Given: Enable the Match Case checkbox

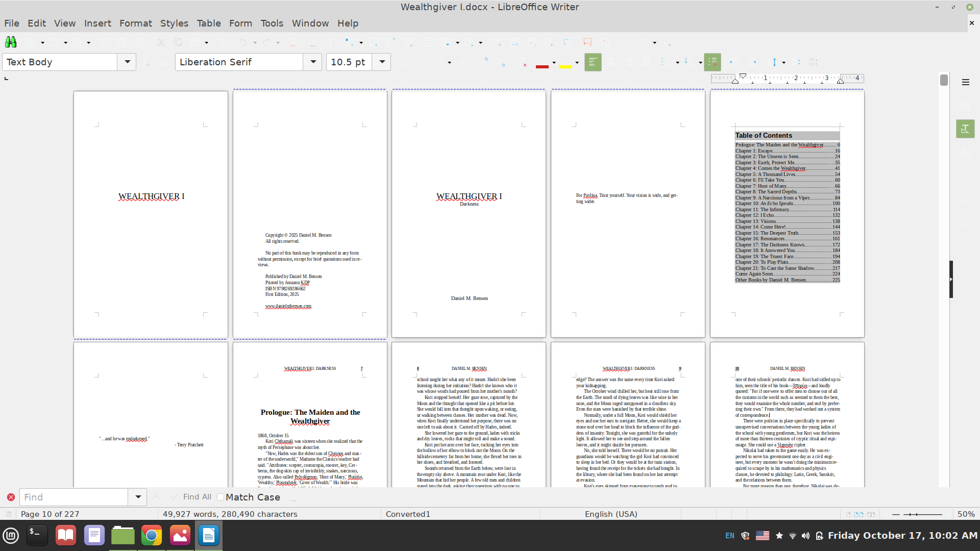Looking at the screenshot, I should 220,497.
